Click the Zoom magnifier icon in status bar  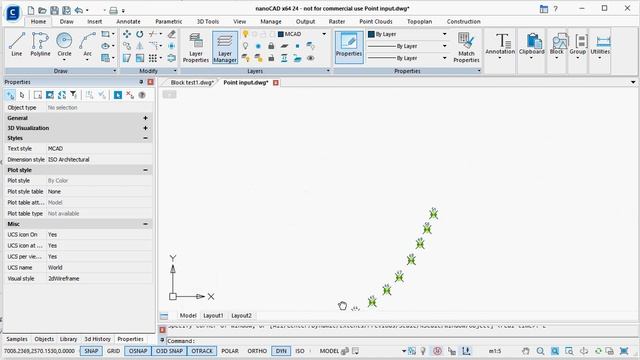tap(540, 351)
